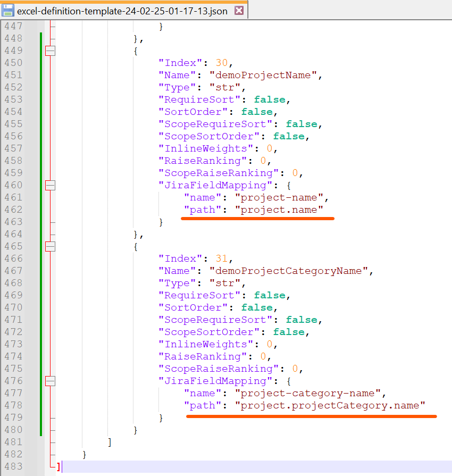Click the "project-name" value
Image resolution: width=452 pixels, height=476 pixels.
pos(279,198)
